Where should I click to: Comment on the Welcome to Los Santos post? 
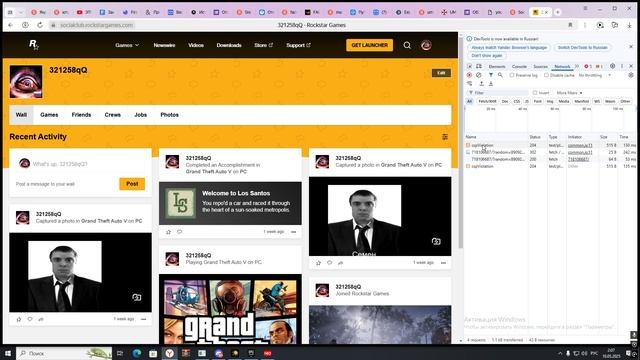tap(180, 232)
